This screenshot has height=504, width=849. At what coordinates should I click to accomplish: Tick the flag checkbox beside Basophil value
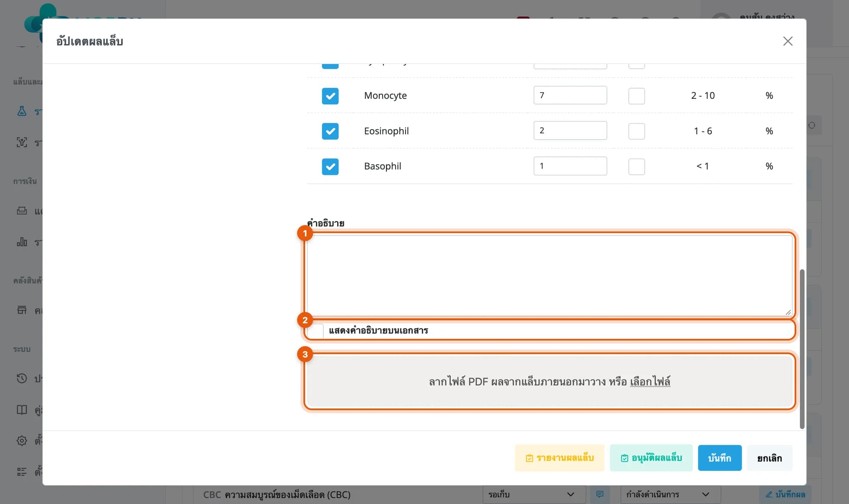636,167
